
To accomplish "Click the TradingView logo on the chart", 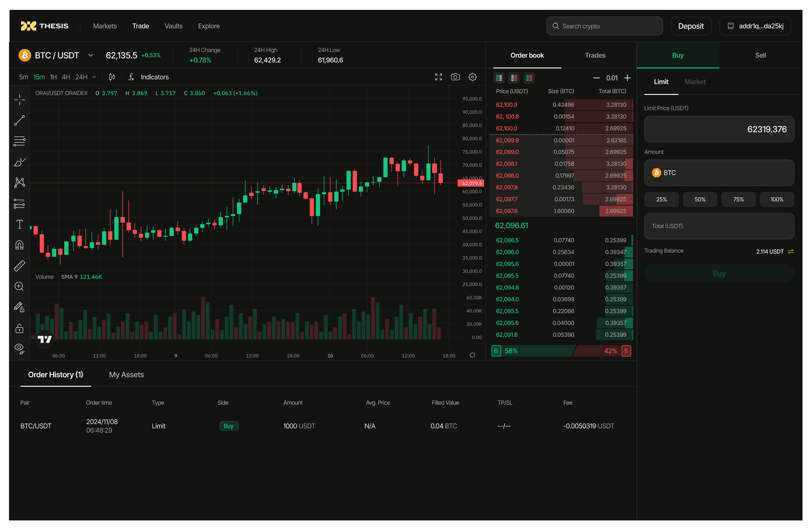I will click(x=45, y=339).
